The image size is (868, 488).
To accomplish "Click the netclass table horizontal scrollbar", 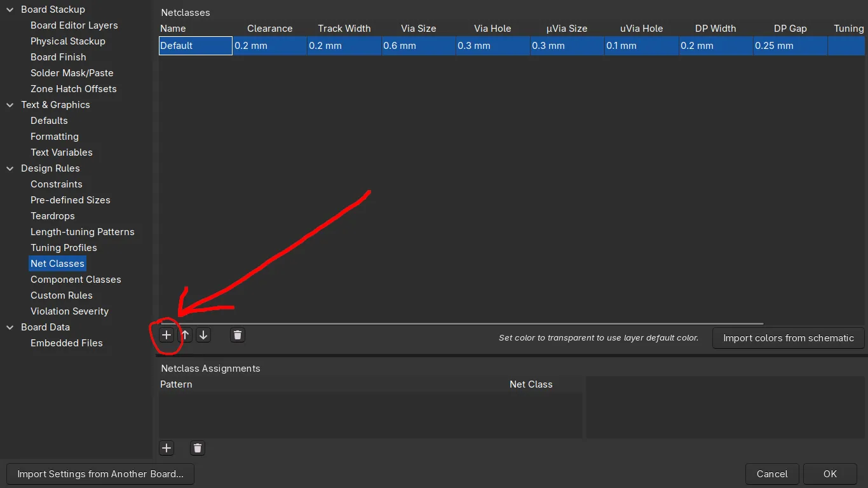I will (462, 323).
